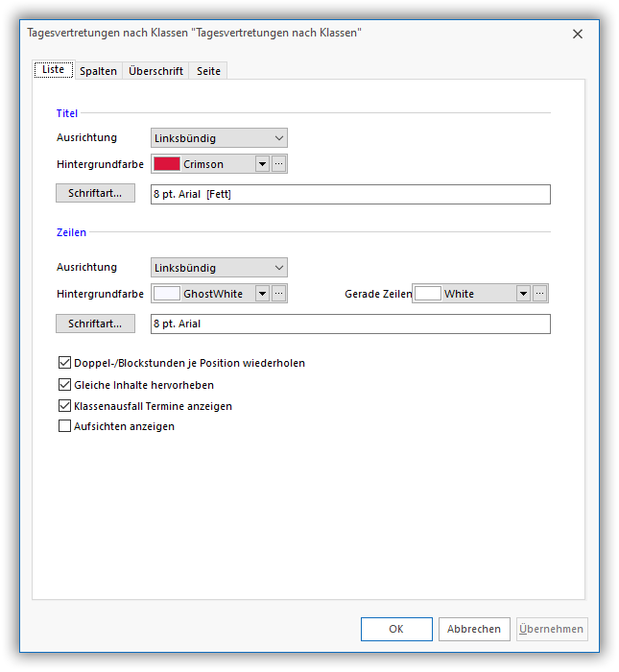Close the Tagesvertretungen dialog window

click(577, 34)
